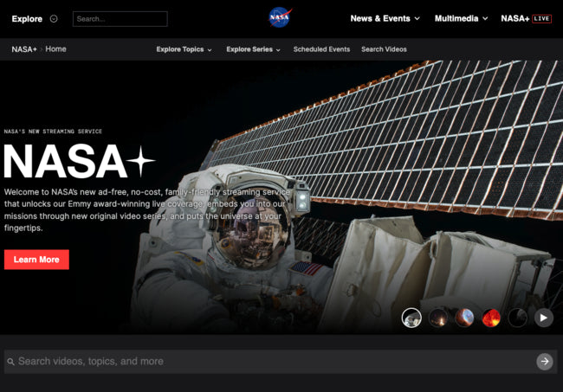Open the Search Videos page

click(x=384, y=49)
